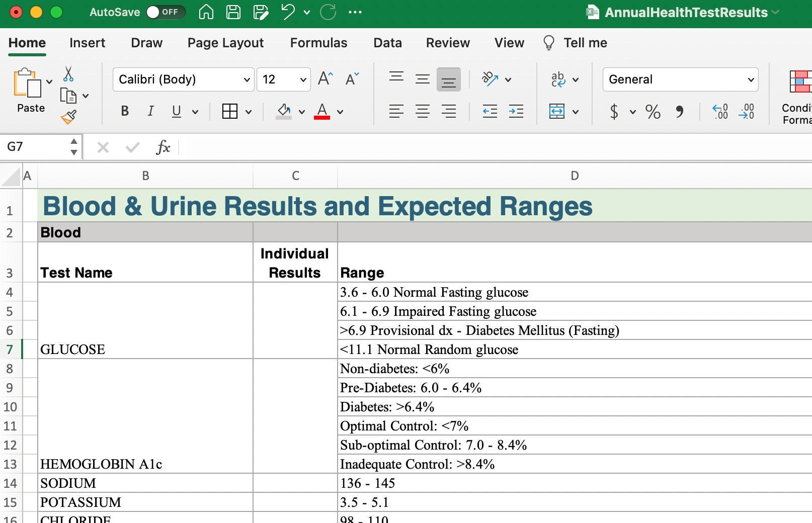Click the comma style icon

point(680,113)
